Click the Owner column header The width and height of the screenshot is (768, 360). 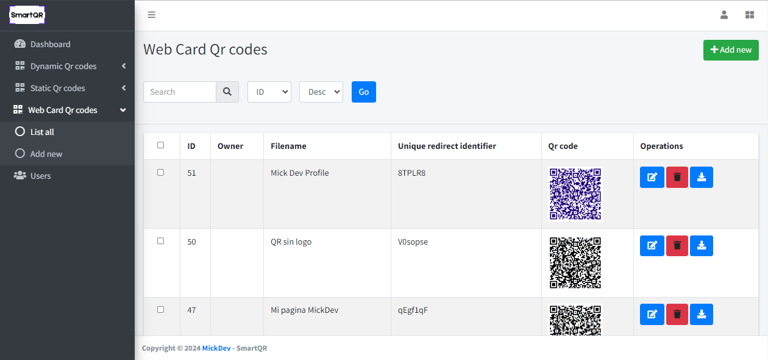230,146
